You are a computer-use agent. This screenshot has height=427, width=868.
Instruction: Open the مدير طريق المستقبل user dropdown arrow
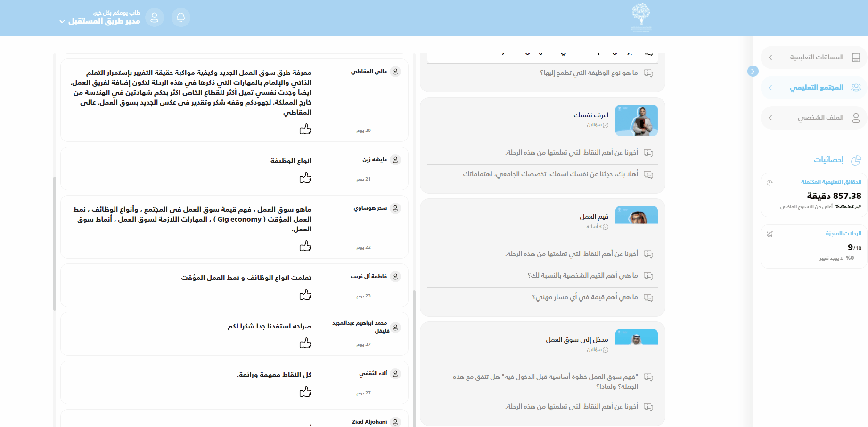point(62,22)
